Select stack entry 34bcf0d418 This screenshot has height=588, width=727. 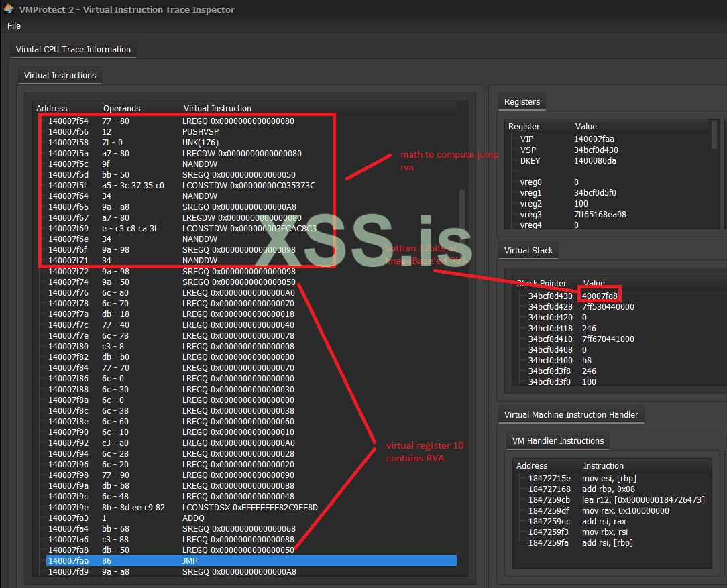(626, 328)
